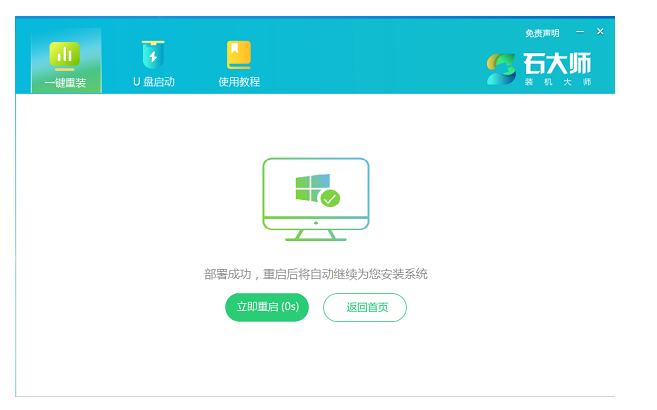Open the 免责声明 link
This screenshot has height=410, width=657.
(x=542, y=33)
